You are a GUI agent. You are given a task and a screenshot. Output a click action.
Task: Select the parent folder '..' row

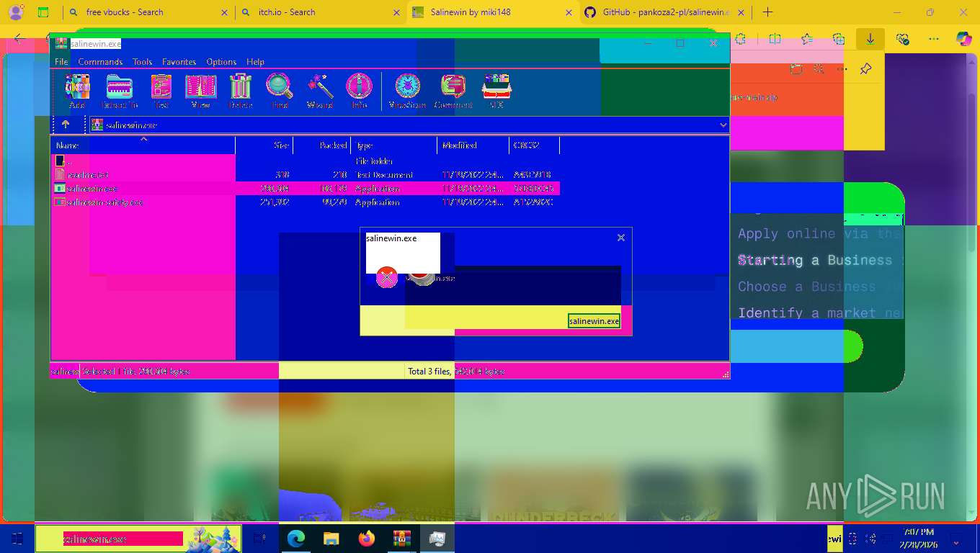coord(306,161)
